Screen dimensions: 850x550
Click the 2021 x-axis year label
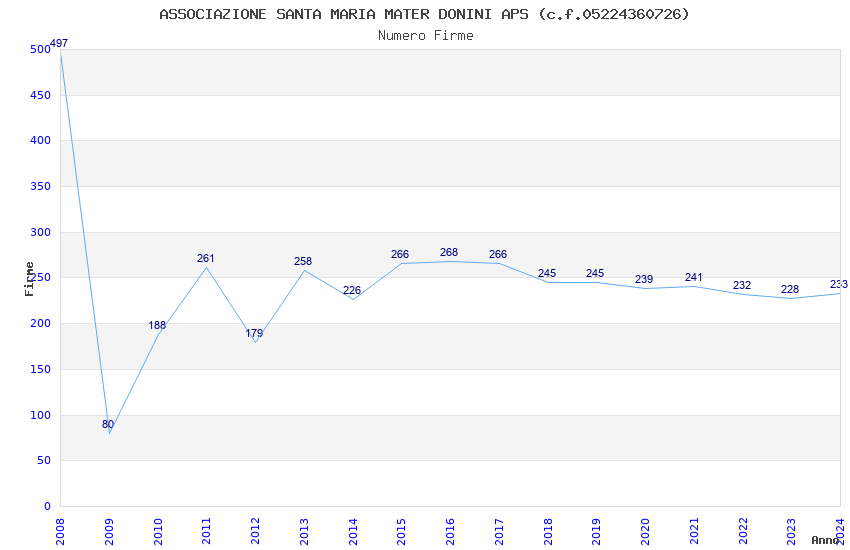pos(694,531)
